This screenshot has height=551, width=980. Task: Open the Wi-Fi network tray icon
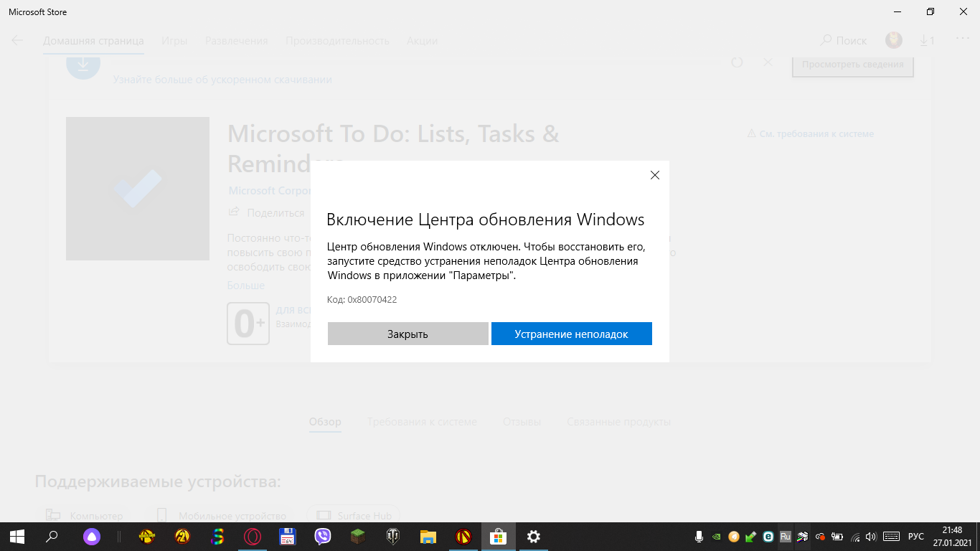click(854, 537)
